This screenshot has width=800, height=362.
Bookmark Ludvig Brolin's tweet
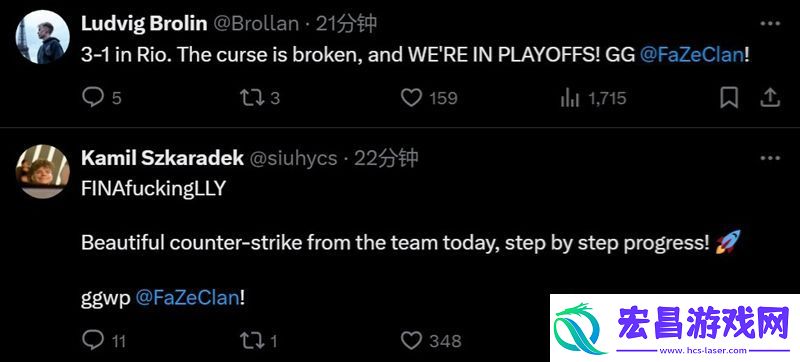point(729,97)
